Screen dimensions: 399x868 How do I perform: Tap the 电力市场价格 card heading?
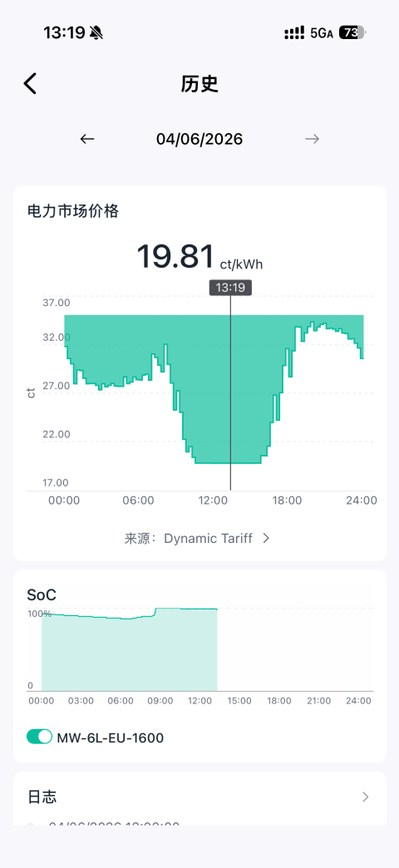pos(72,211)
